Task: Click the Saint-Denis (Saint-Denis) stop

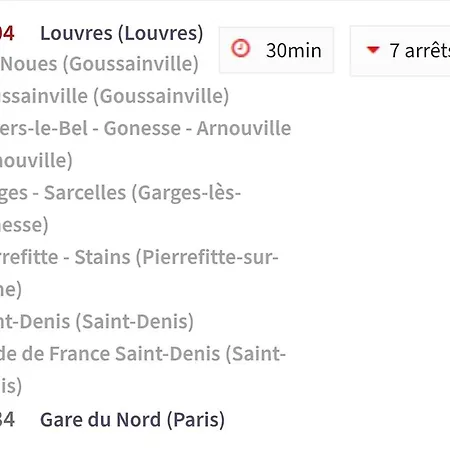Action: [97, 322]
